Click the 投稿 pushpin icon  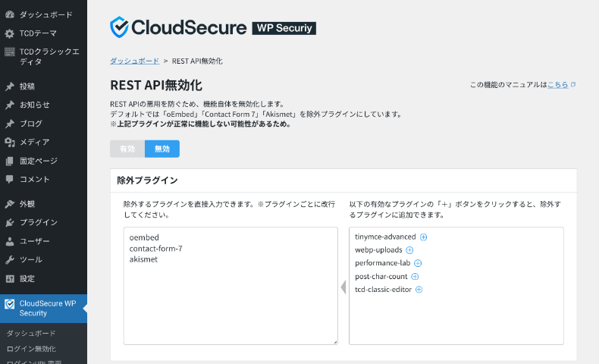[x=10, y=86]
